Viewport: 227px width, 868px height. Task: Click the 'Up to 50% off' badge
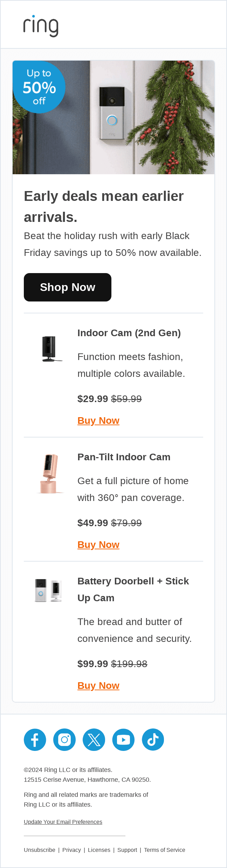(39, 87)
